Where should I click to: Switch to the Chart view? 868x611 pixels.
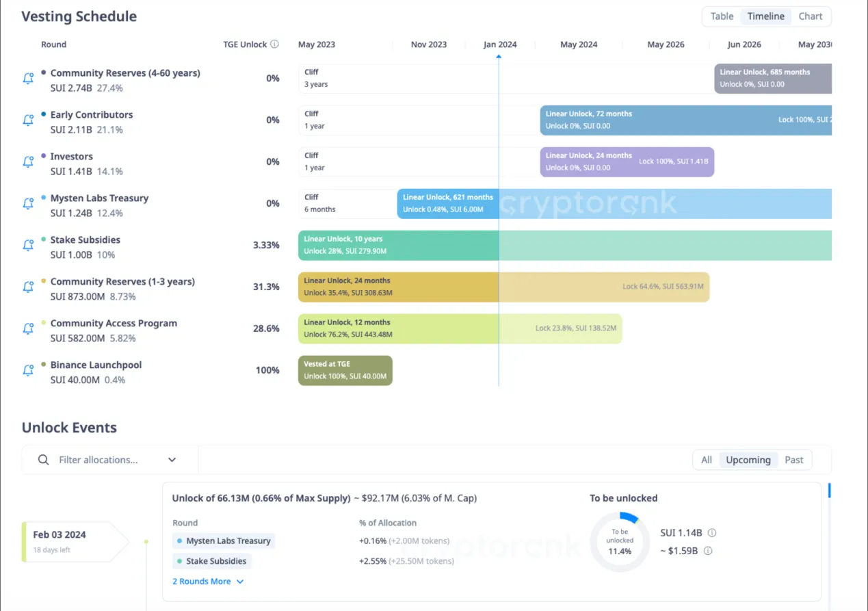pos(811,16)
